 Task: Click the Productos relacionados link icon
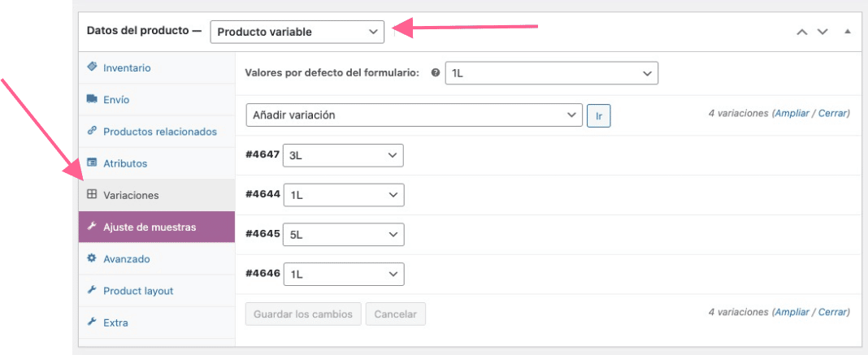[92, 131]
